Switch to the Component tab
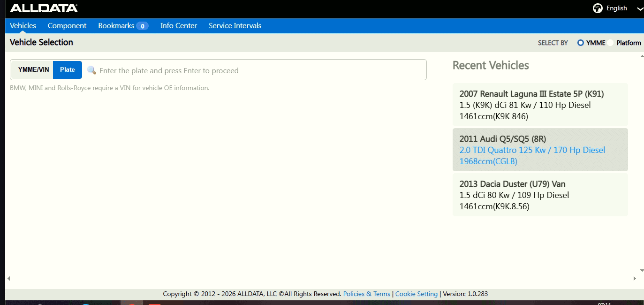Image resolution: width=644 pixels, height=305 pixels. pyautogui.click(x=67, y=26)
